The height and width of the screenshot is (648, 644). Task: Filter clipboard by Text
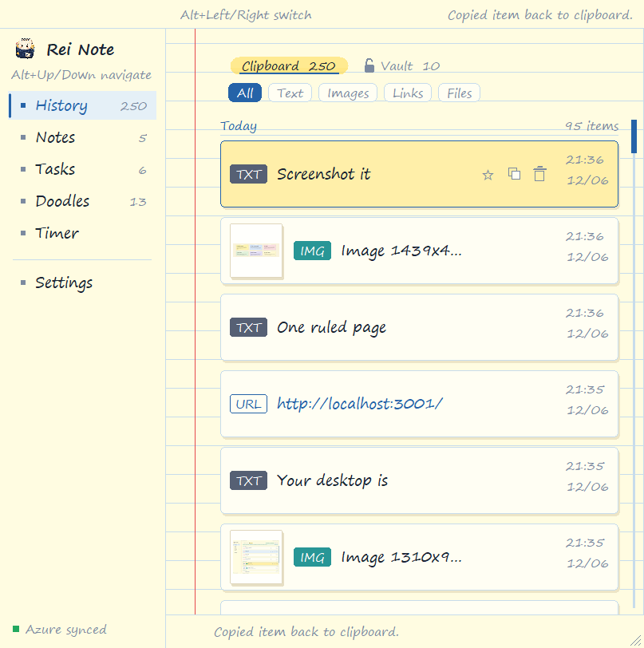coord(290,93)
